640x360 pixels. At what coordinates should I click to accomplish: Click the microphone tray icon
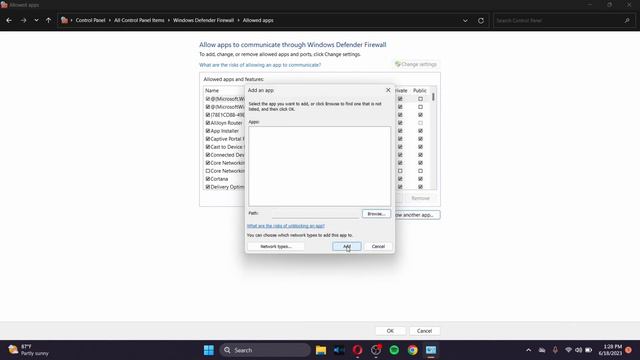[x=555, y=350]
